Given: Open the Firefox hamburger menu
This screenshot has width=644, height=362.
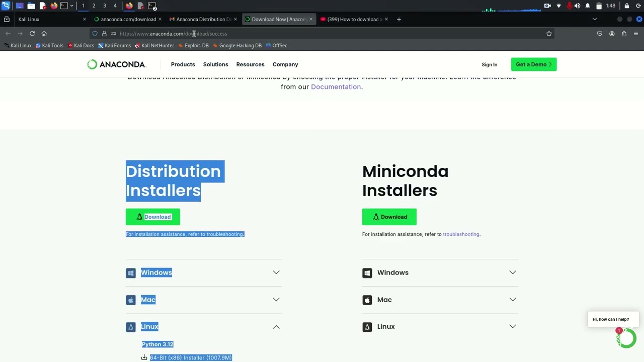Looking at the screenshot, I should point(636,34).
